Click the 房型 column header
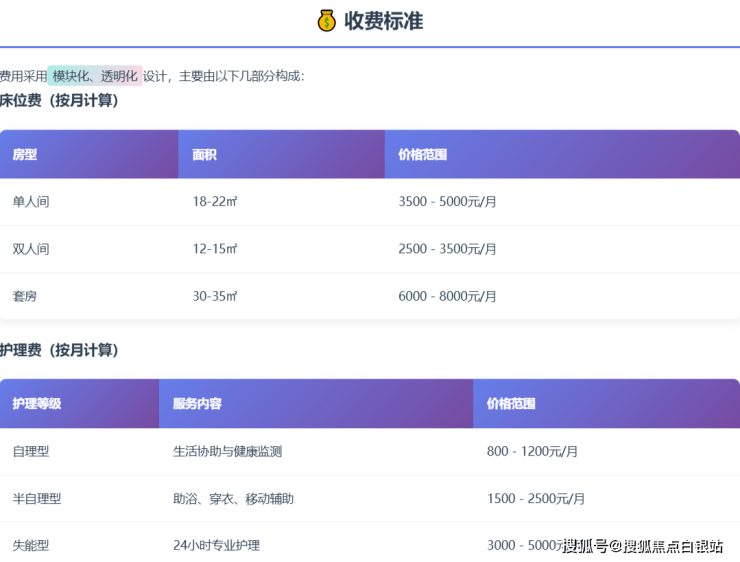The image size is (740, 562). 25,155
